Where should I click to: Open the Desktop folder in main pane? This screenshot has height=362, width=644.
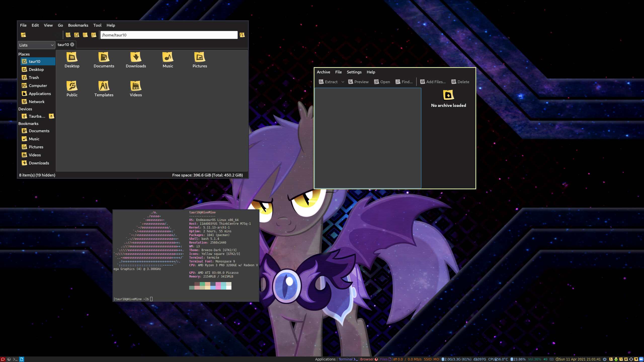click(x=72, y=60)
